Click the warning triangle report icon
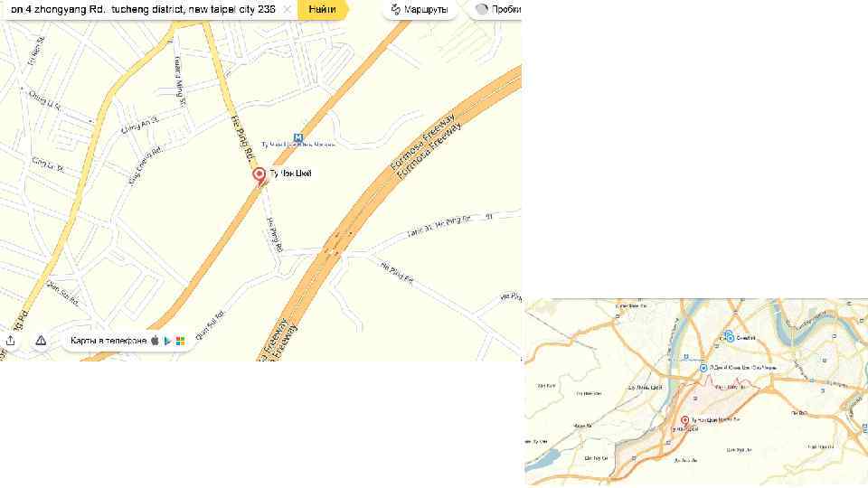868x488 pixels. click(x=41, y=341)
